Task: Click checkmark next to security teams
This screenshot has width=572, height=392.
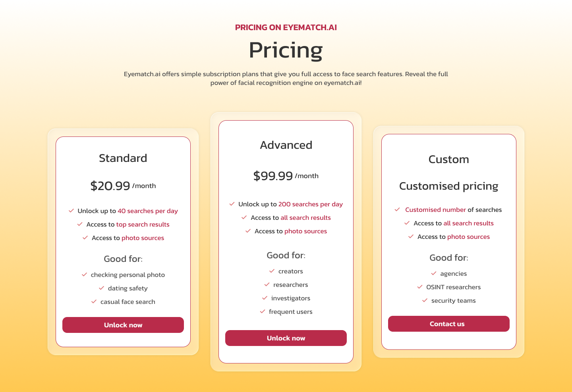Action: [x=425, y=300]
